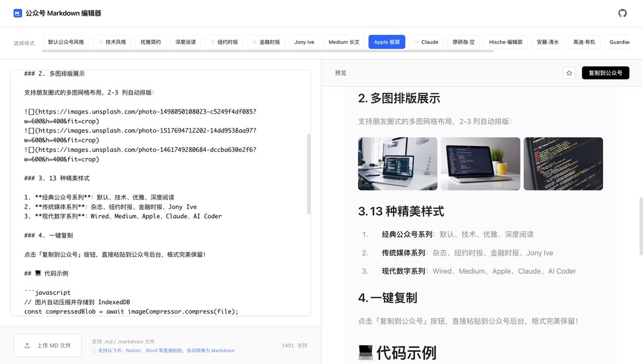Click the editor line ```javascript

pos(47,293)
